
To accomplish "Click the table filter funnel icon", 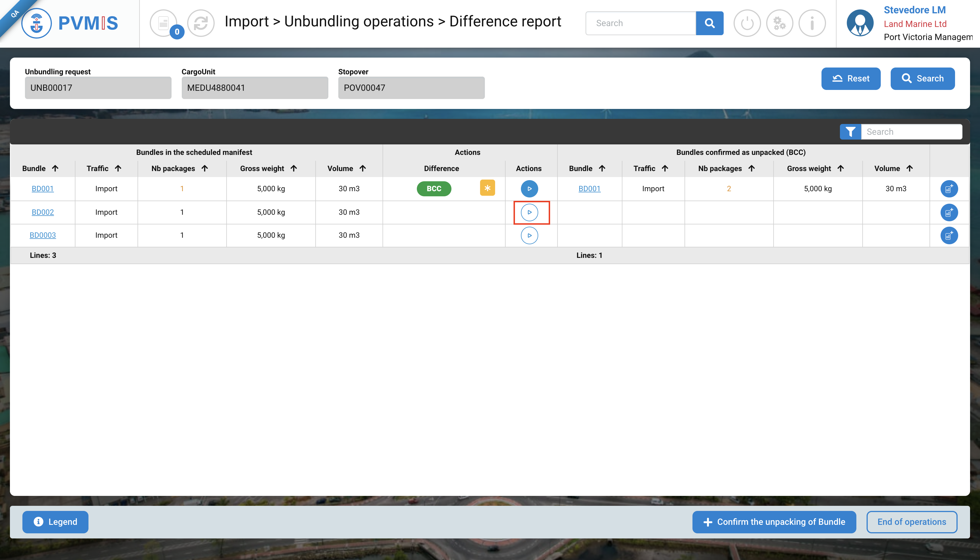I will click(850, 132).
